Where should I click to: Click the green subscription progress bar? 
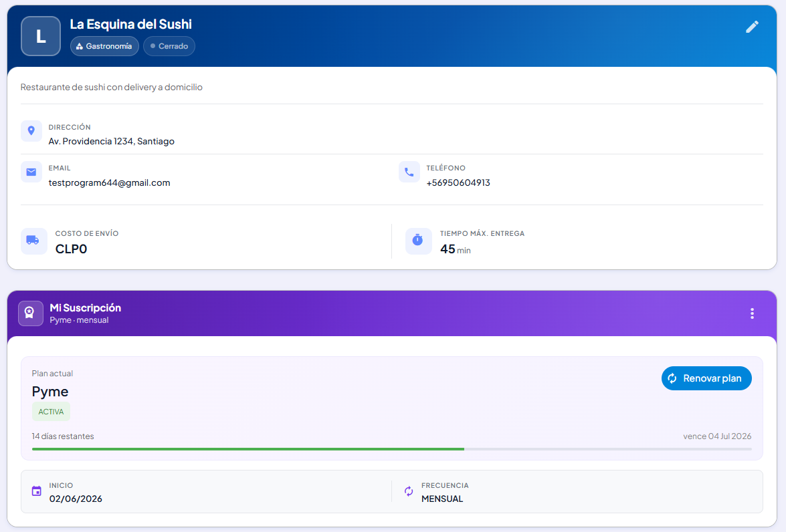(391, 449)
